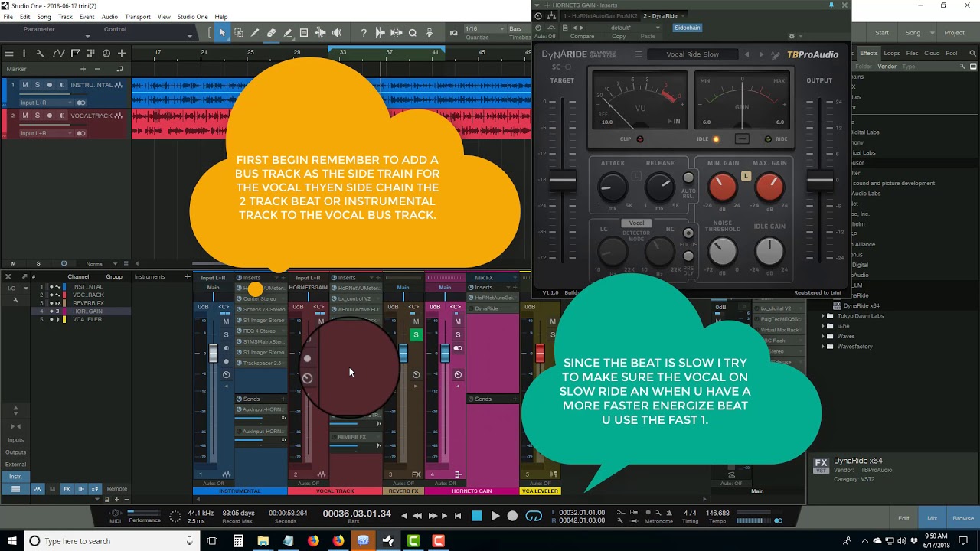The image size is (980, 551).
Task: Open the Browse view button
Action: point(963,518)
